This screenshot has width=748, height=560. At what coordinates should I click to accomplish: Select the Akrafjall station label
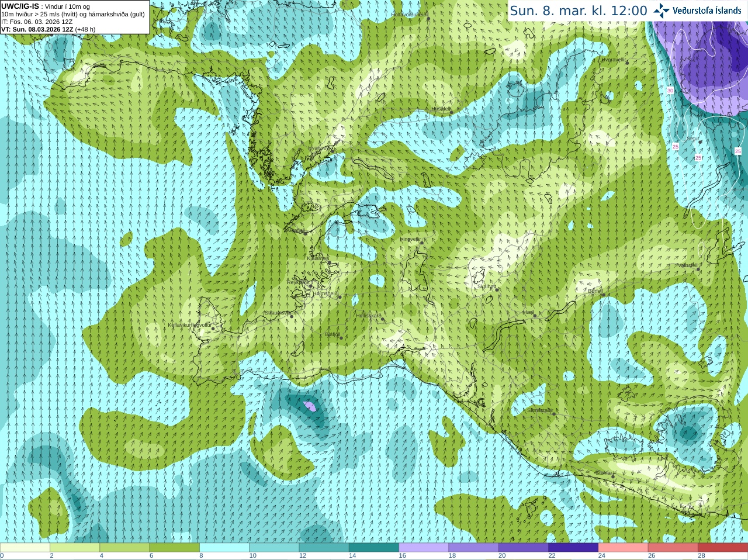click(295, 230)
